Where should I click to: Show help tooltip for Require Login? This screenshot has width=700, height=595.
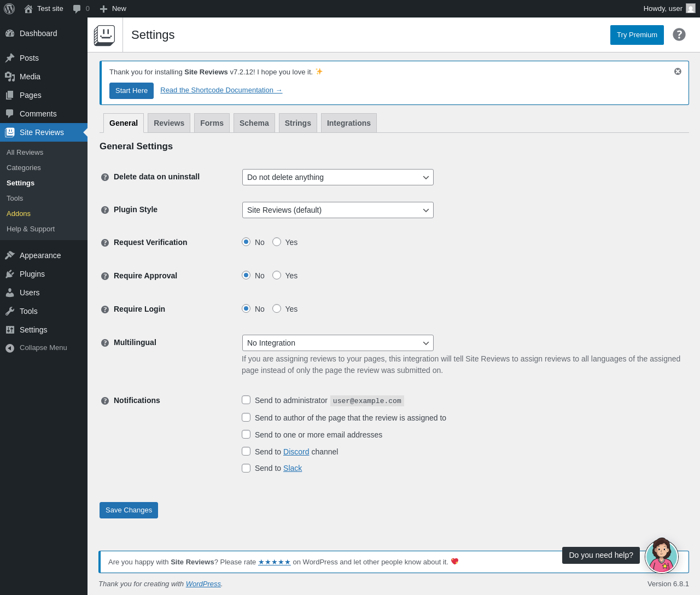coord(105,310)
